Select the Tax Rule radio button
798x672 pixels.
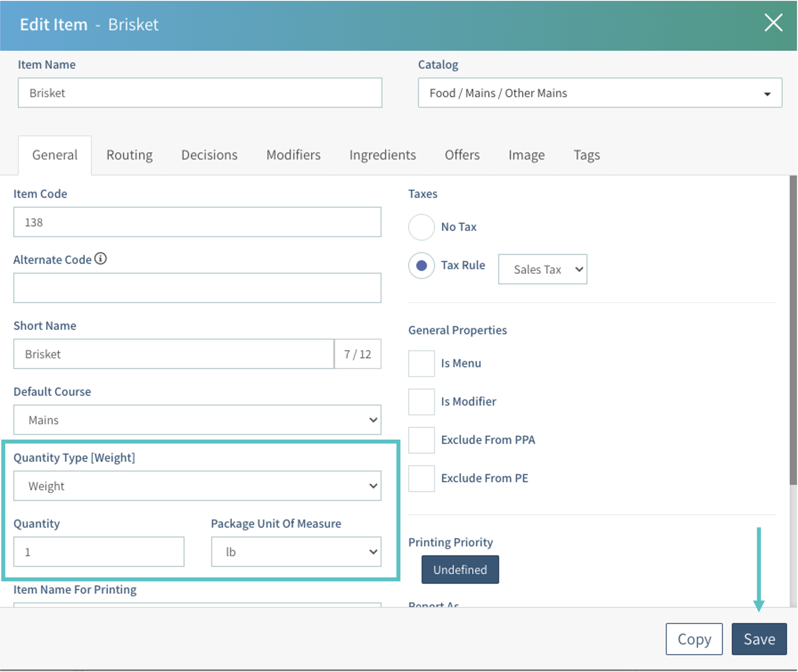[x=421, y=265]
